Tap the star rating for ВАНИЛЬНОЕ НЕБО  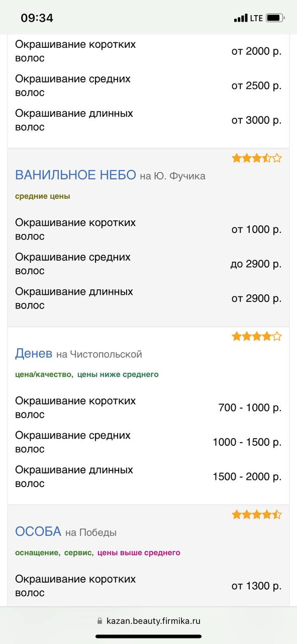coord(257,158)
